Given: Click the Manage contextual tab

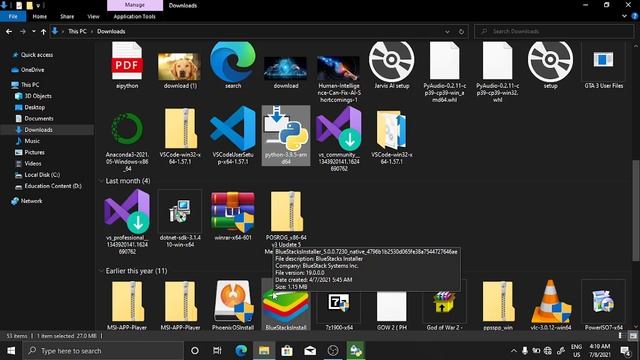Looking at the screenshot, I should coord(135,5).
